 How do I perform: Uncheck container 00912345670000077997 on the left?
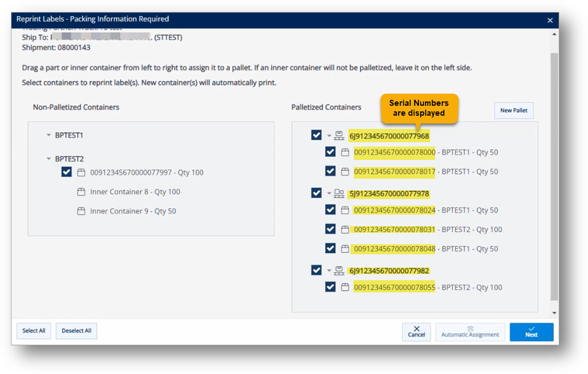coord(66,172)
